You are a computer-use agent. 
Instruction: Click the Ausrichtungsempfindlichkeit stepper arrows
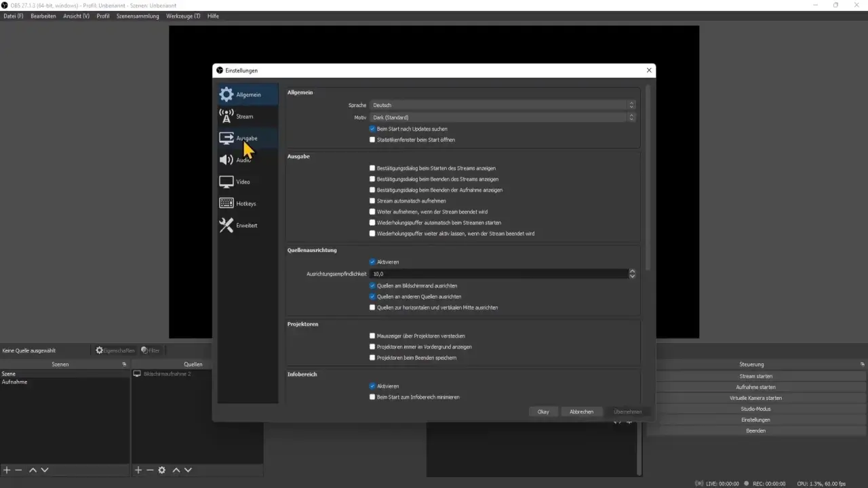click(632, 274)
